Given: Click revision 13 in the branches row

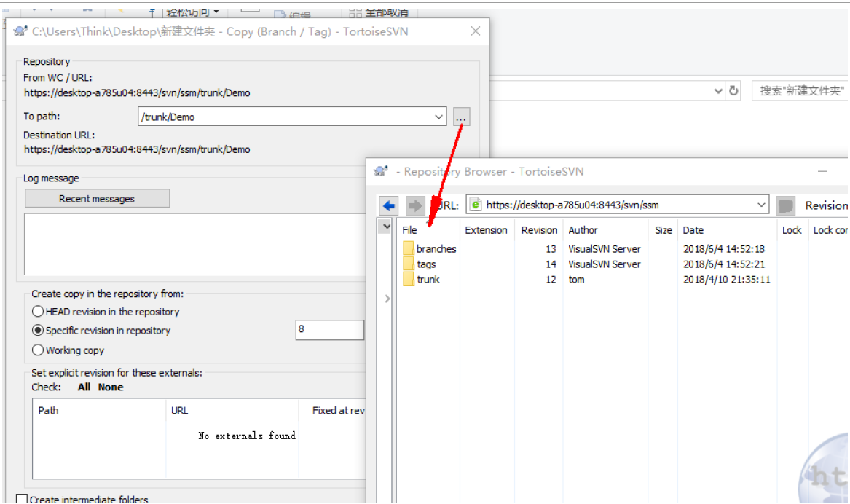Looking at the screenshot, I should tap(551, 249).
